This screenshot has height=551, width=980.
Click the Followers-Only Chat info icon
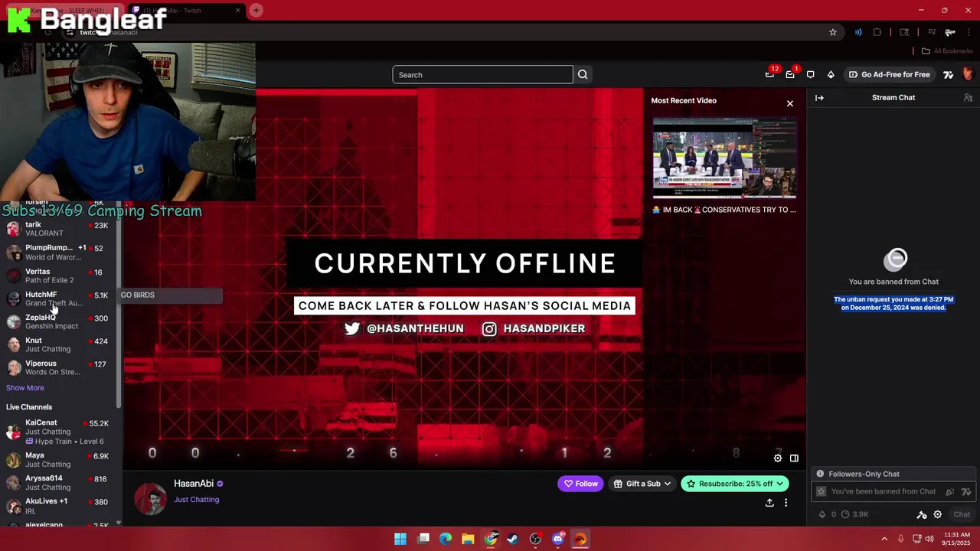click(820, 474)
